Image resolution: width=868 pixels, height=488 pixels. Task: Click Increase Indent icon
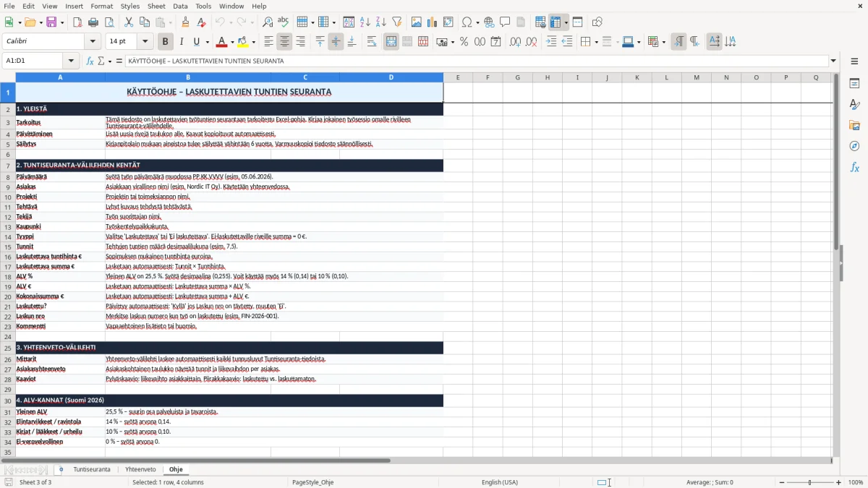point(551,42)
